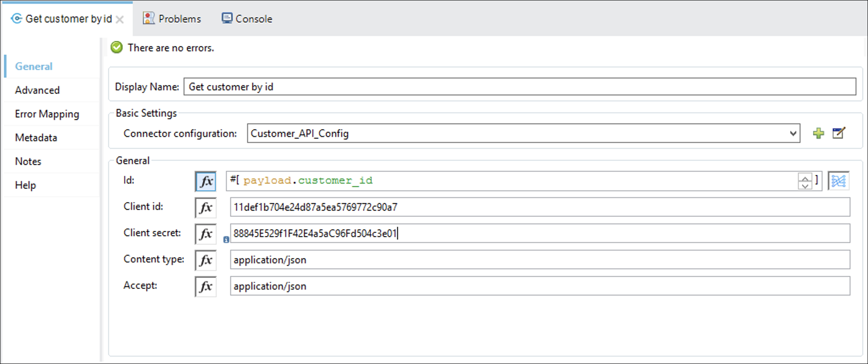868x364 pixels.
Task: Select the Get customer by id tab
Action: [x=68, y=19]
